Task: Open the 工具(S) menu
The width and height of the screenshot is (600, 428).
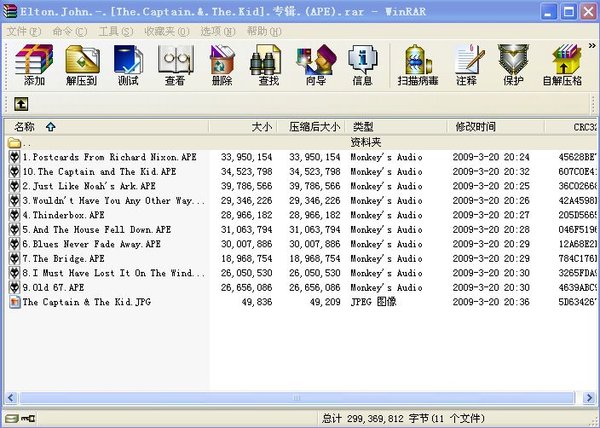Action: (116, 31)
